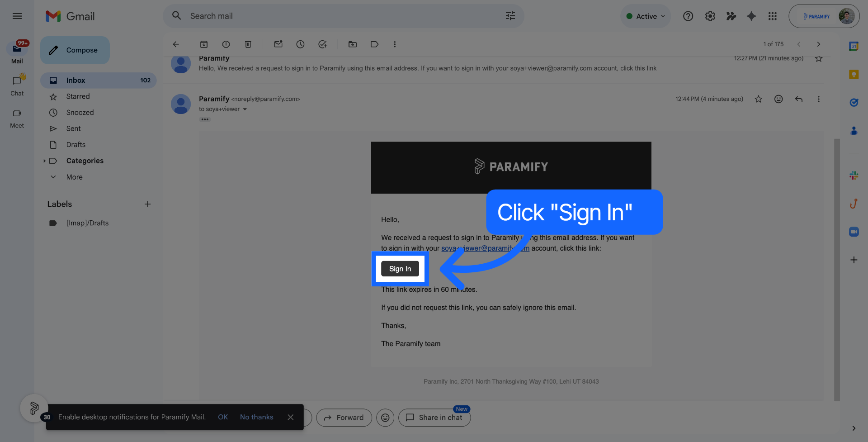868x442 pixels.
Task: Switch to Chat tab
Action: coord(17,86)
